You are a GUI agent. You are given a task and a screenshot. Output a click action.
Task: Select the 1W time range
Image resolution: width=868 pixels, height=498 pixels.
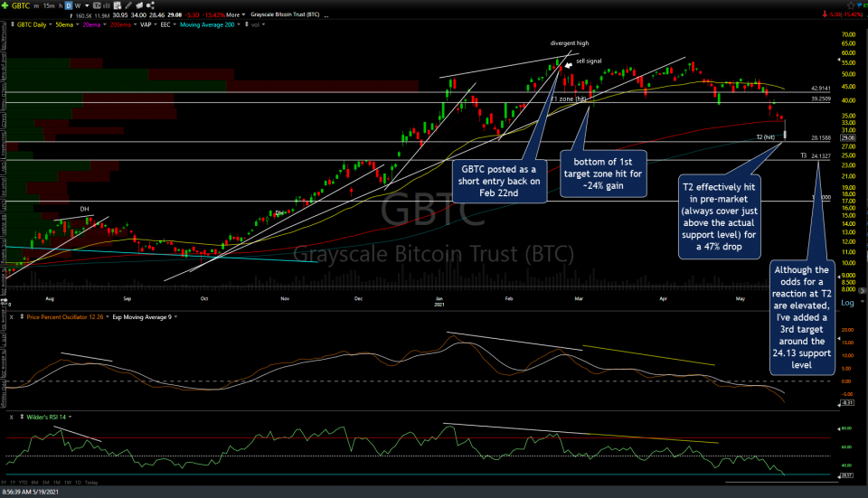tap(68, 483)
